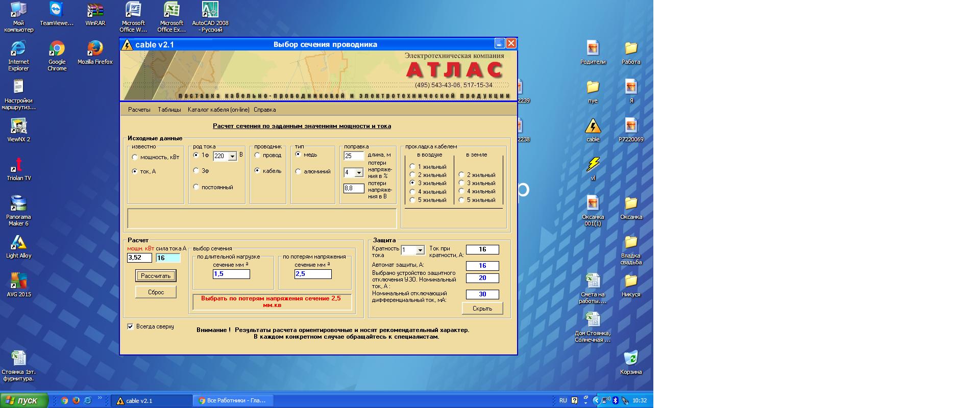Launch AutoCAD 2008 Русский from the desktop

coord(210,17)
